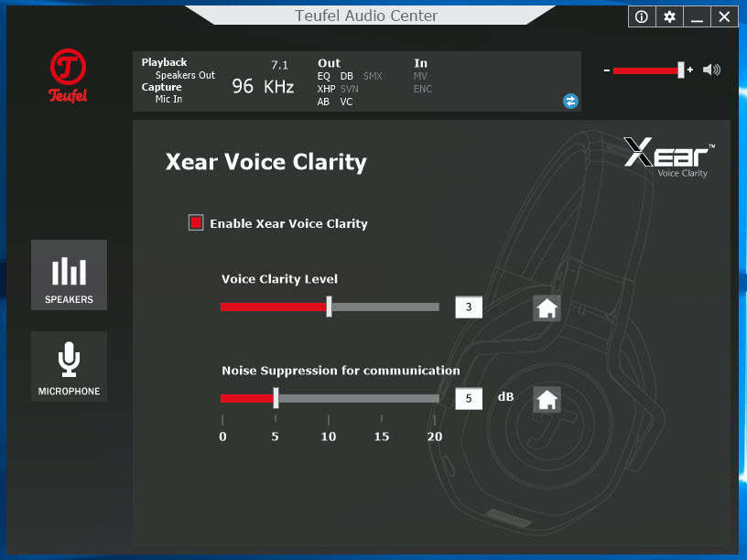
Task: Reset Noise Suppression with home icon
Action: click(x=547, y=400)
